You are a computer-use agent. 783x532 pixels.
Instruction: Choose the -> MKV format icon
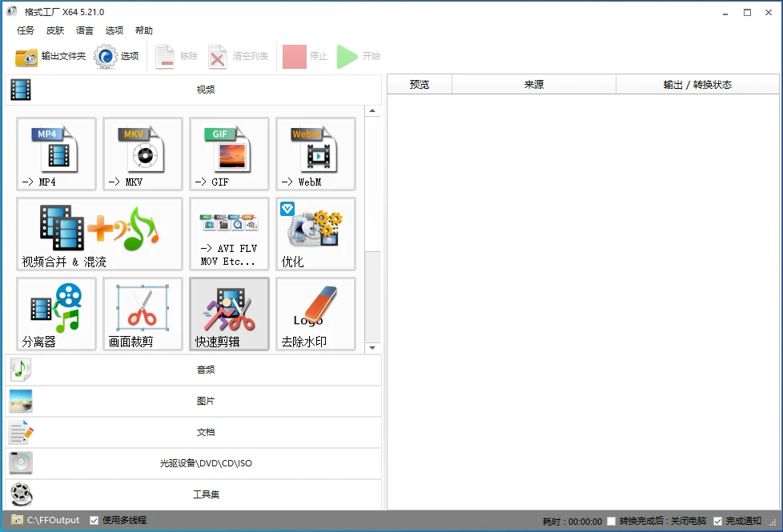click(143, 154)
